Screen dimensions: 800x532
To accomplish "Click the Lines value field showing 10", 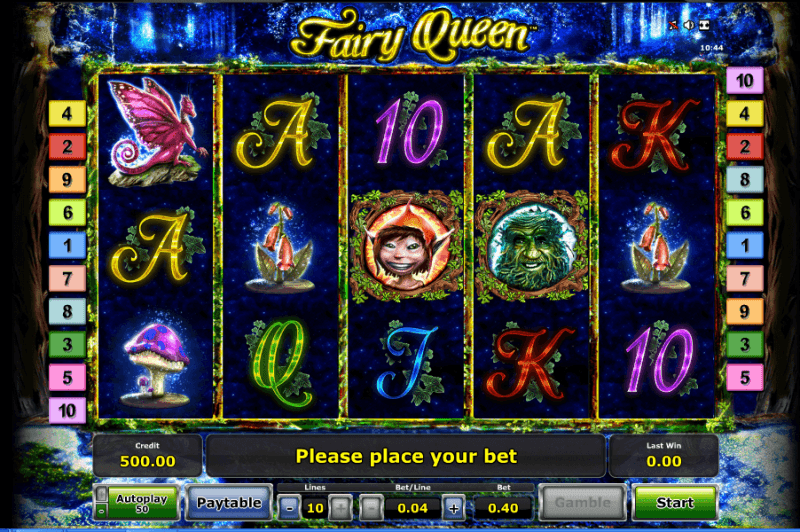I will coord(315,508).
